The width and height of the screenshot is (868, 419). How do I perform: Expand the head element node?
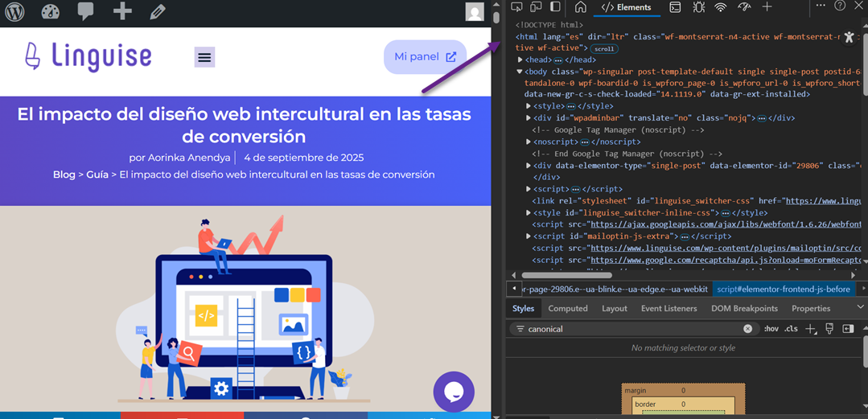click(520, 60)
